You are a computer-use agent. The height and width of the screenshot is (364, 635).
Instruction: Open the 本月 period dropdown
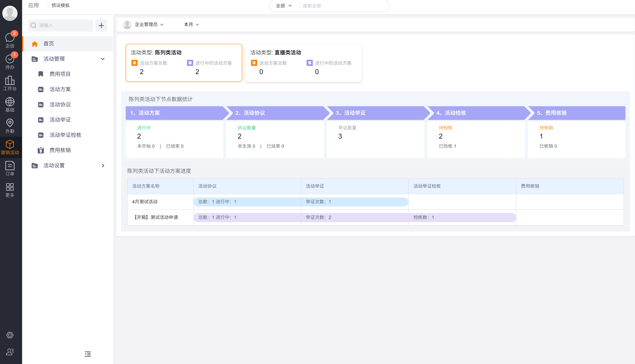tap(191, 25)
